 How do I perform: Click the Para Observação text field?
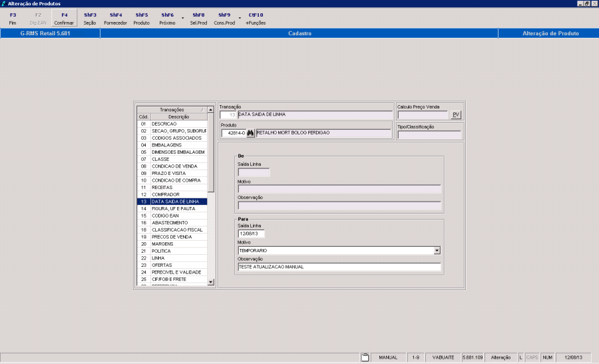click(x=339, y=267)
